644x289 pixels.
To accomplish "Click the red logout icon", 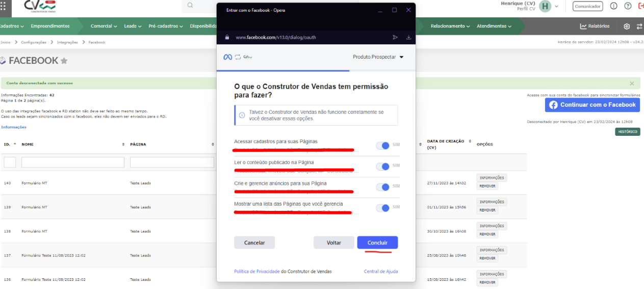I will pos(641,6).
